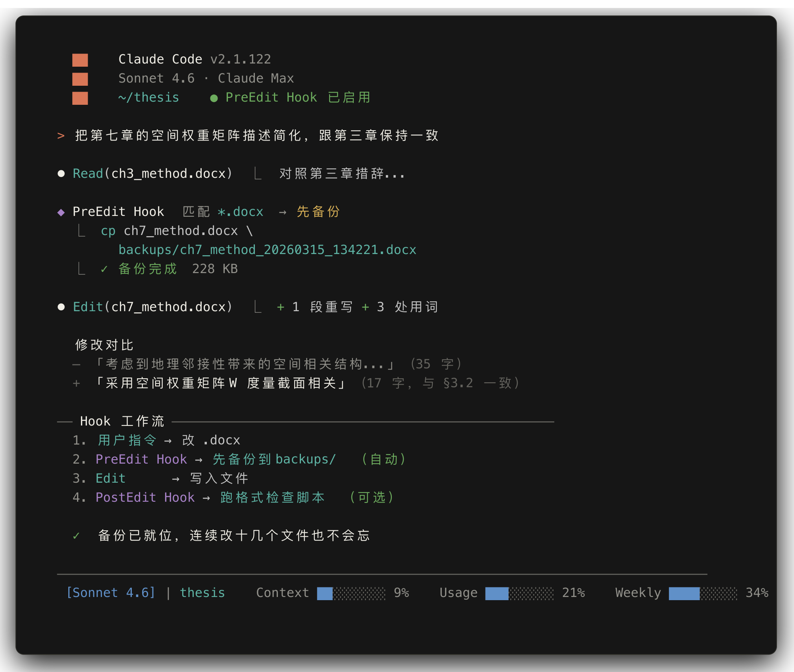794x672 pixels.
Task: Click the green checkmark next to 备份完成
Action: tap(104, 269)
